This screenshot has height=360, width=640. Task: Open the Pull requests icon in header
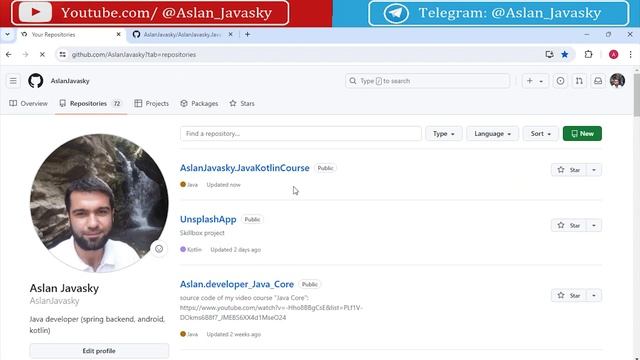[x=579, y=81]
